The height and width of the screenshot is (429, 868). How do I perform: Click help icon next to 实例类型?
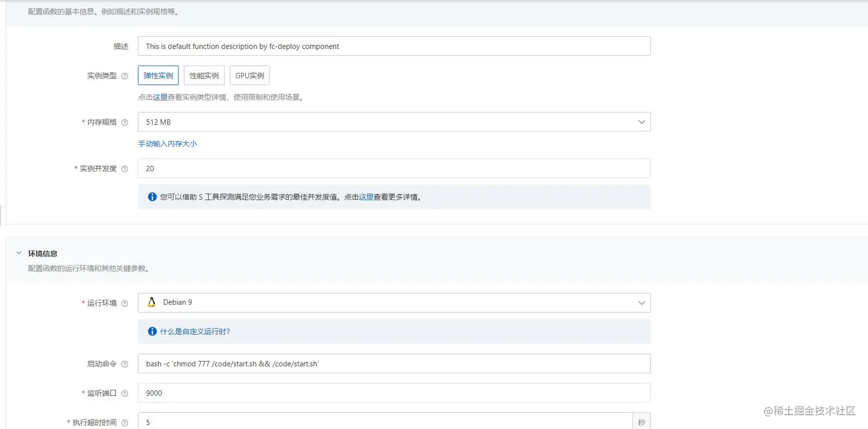click(125, 76)
